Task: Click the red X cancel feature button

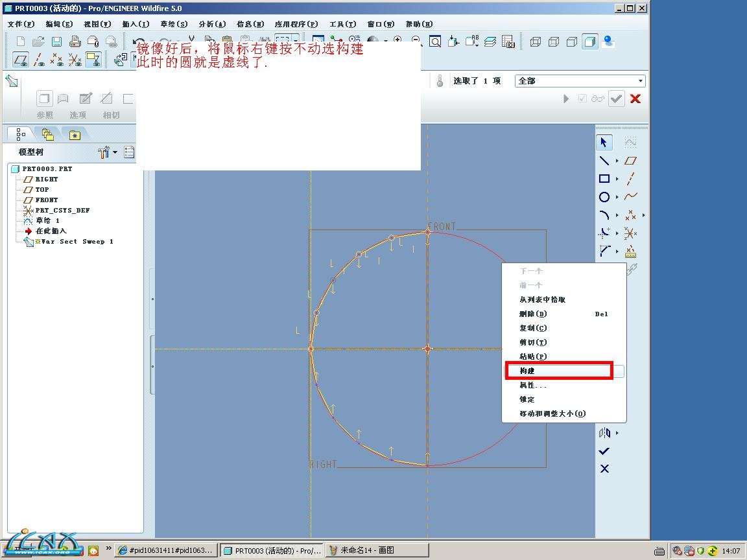Action: click(635, 99)
